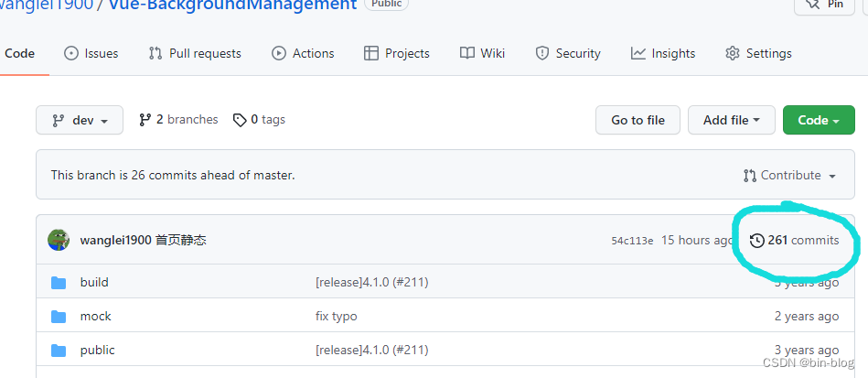The image size is (868, 378).
Task: Open the build folder
Action: click(94, 283)
